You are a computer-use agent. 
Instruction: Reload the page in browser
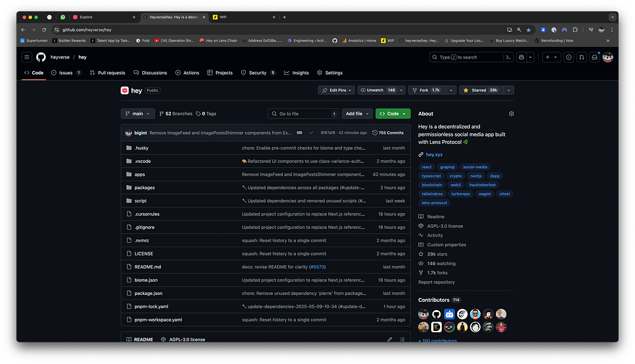[x=44, y=30]
